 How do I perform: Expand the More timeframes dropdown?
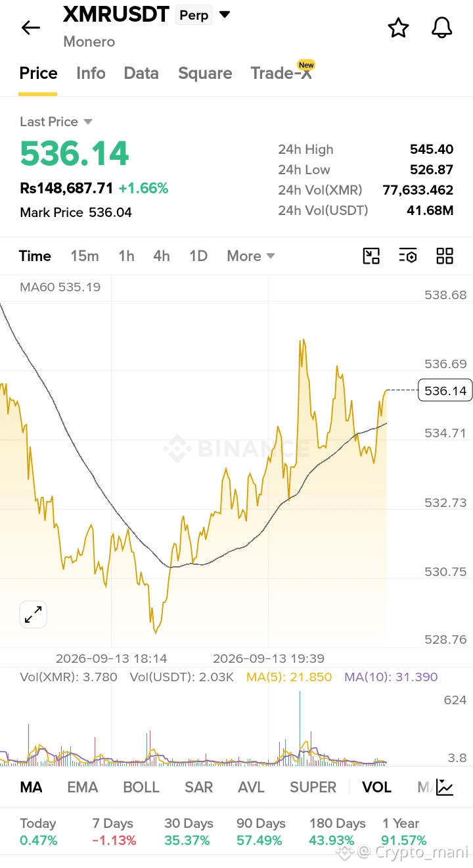coord(250,256)
